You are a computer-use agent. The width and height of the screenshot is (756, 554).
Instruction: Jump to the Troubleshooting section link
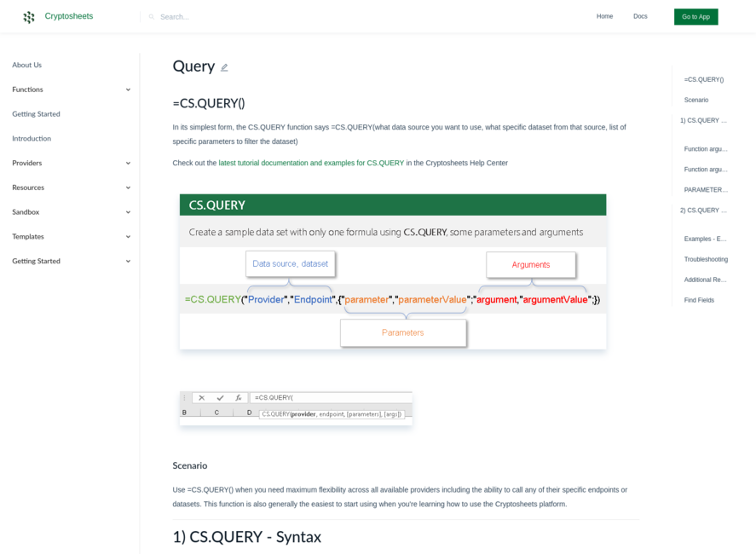coord(705,259)
